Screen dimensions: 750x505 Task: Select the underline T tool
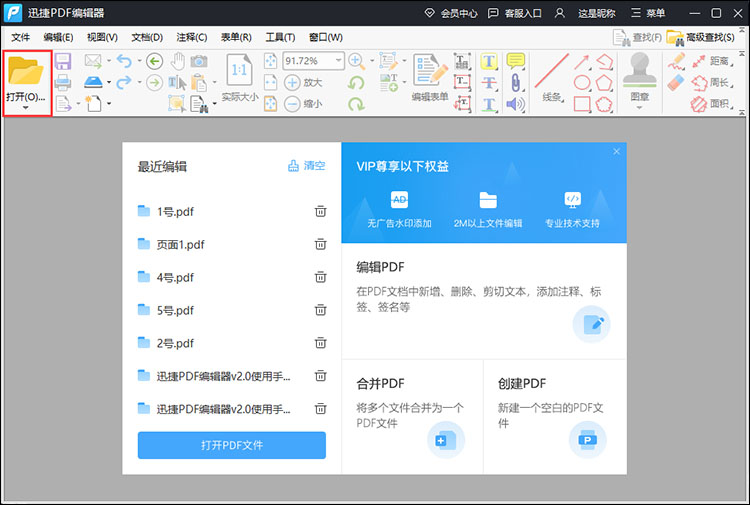click(x=489, y=104)
